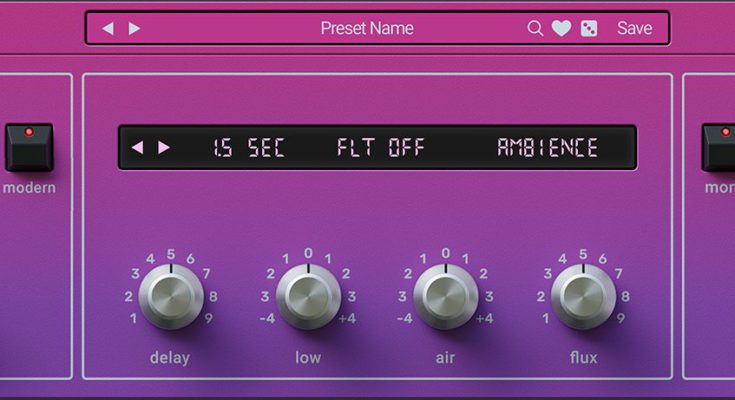
Task: Click the search magnifier icon in preset bar
Action: (x=535, y=29)
